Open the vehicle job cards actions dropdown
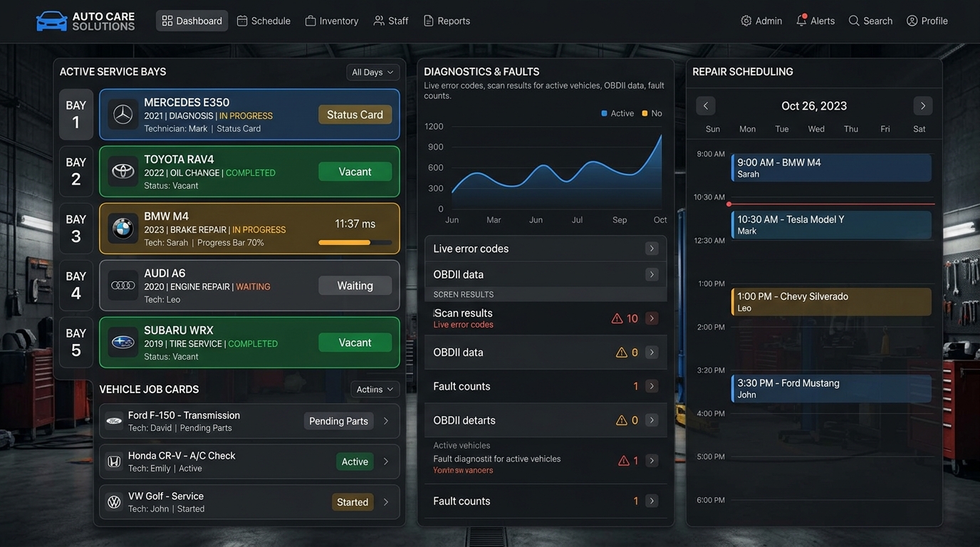The height and width of the screenshot is (547, 980). pyautogui.click(x=375, y=390)
